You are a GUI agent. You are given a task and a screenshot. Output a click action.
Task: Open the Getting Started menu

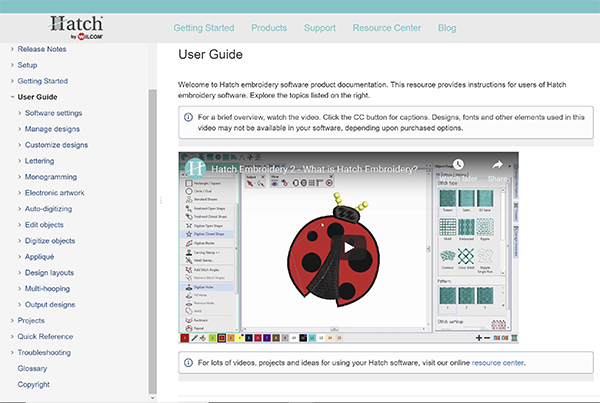[x=204, y=28]
